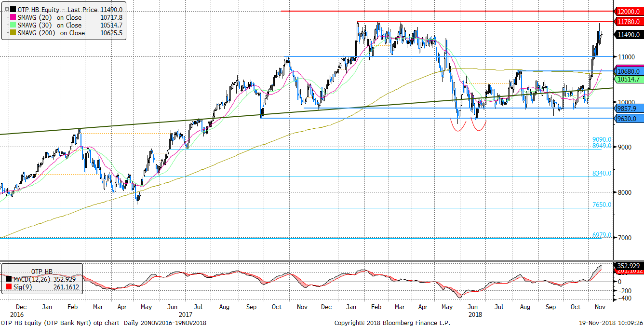Select the red horizontal line at 12000
The height and width of the screenshot is (327, 644).
pos(446,11)
